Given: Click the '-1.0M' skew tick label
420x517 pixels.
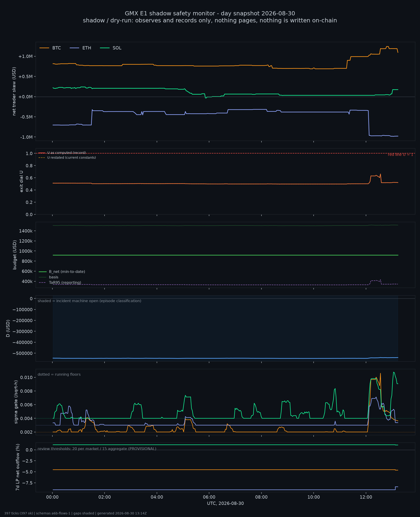Looking at the screenshot, I should (26, 137).
